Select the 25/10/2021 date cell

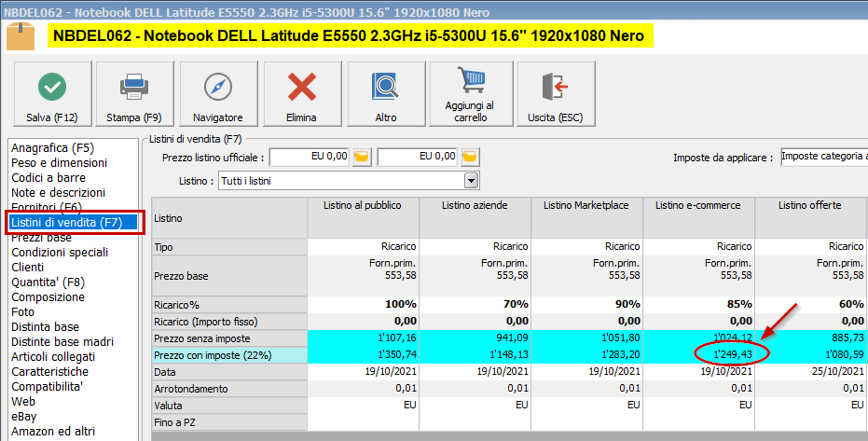pos(810,372)
